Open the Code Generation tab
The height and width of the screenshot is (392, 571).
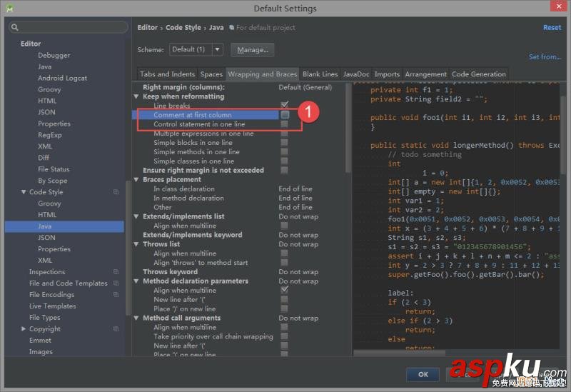click(x=479, y=74)
